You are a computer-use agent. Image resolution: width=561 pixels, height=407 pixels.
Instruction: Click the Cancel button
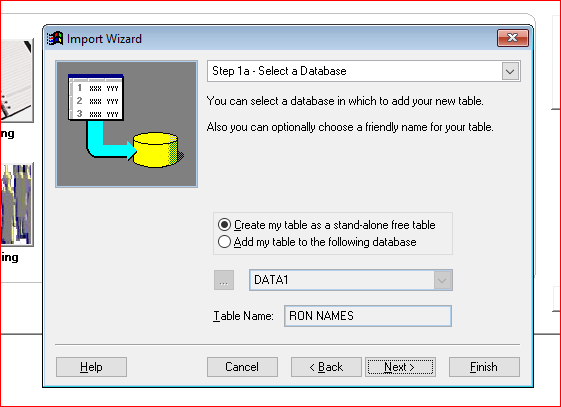click(242, 367)
